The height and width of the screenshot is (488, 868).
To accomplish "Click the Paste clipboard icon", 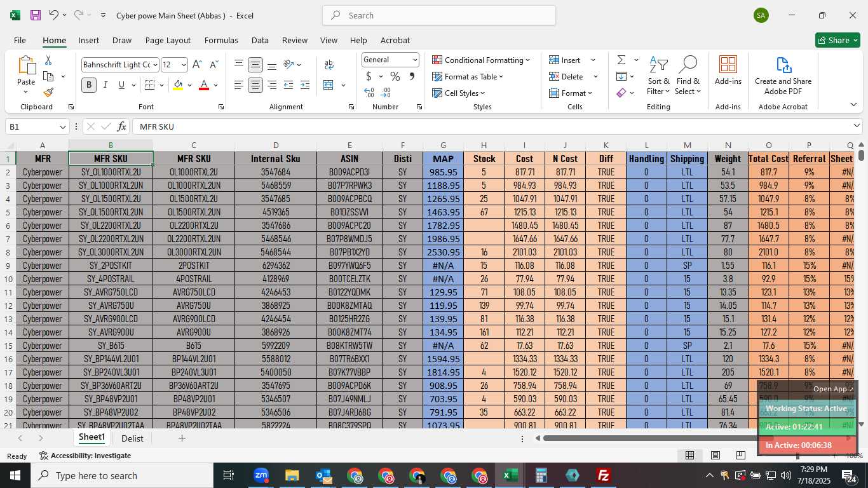I will [x=26, y=66].
